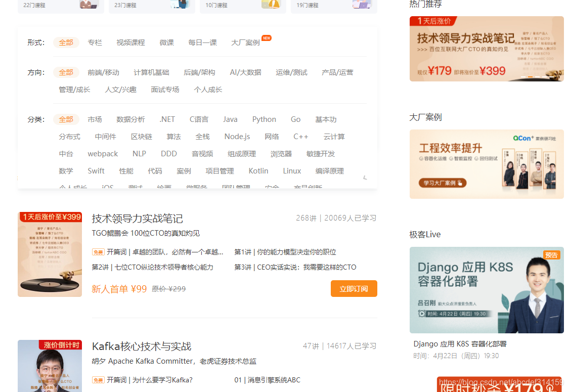Collapse the category filter panel arrow

click(365, 178)
